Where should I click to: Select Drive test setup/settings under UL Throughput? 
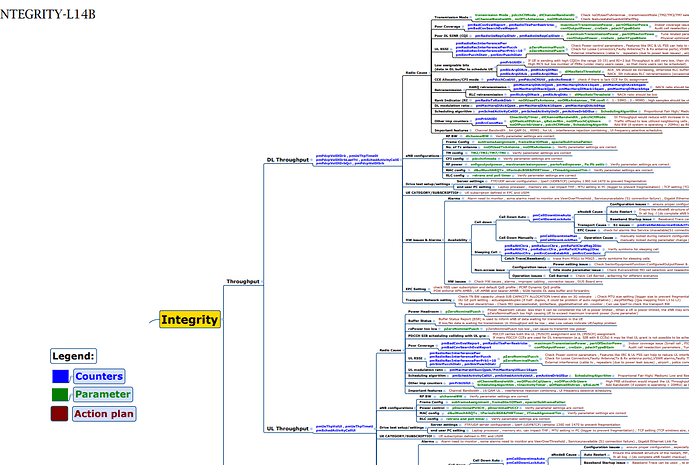click(402, 428)
